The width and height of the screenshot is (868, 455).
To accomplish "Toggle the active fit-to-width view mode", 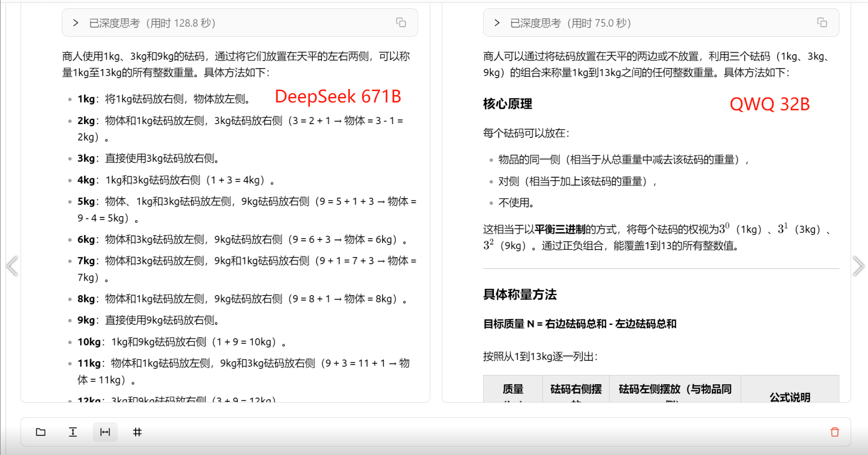I will click(x=105, y=432).
